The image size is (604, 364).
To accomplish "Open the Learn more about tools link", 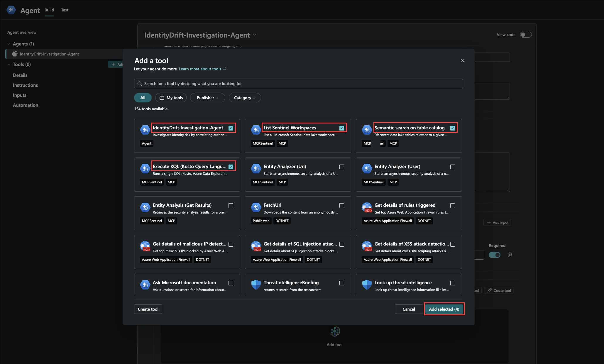I will [200, 69].
